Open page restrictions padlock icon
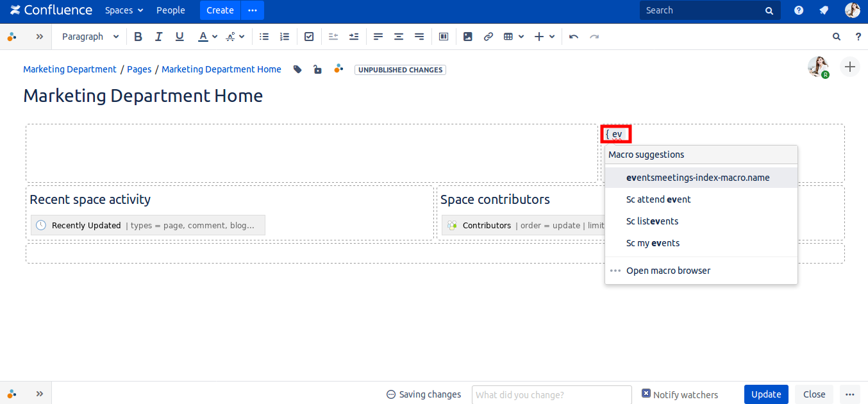 317,69
